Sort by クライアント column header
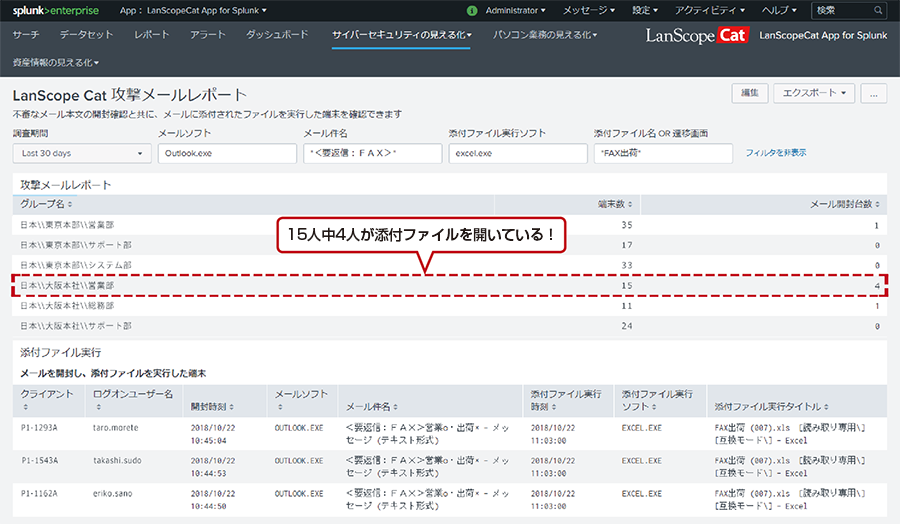This screenshot has width=900, height=524. pos(47,400)
